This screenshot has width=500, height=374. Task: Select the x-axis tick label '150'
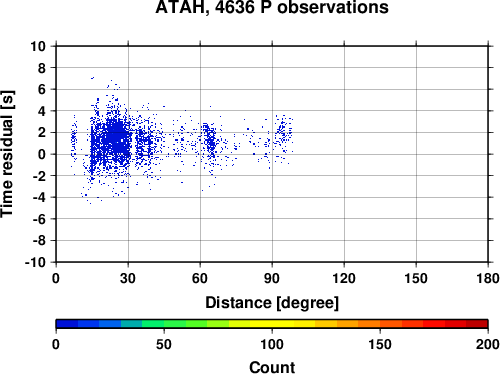pos(416,278)
